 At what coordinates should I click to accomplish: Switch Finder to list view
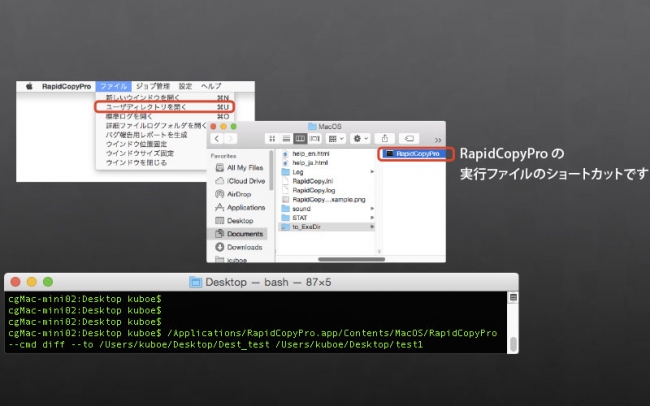[286, 139]
